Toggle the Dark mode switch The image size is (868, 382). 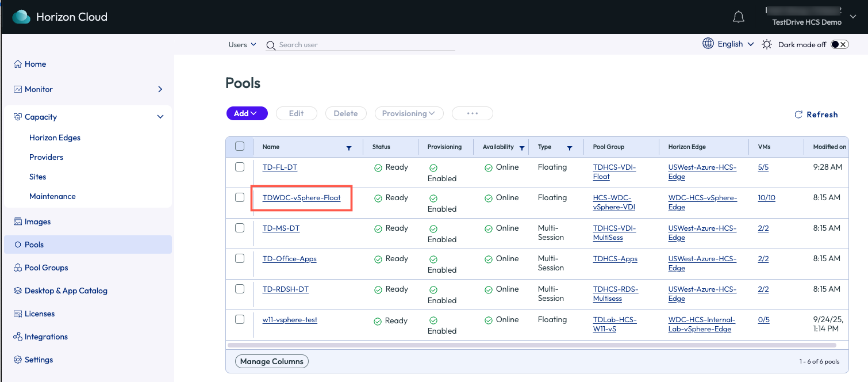839,44
